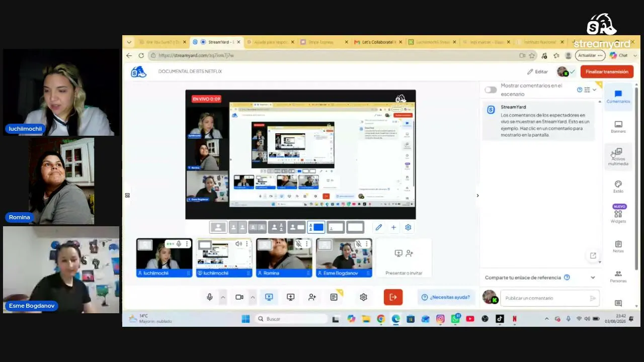Select the third layout option in the layout bar
The image size is (644, 362).
257,227
